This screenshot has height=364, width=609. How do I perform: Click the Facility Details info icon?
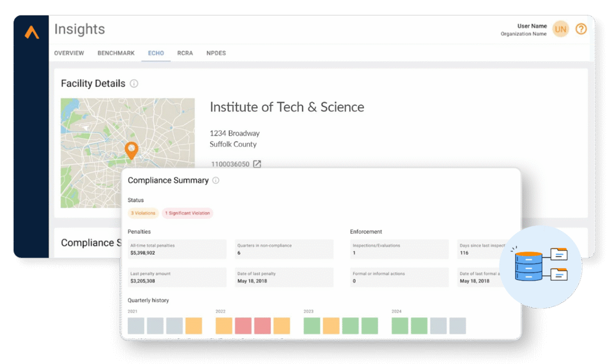click(x=134, y=84)
